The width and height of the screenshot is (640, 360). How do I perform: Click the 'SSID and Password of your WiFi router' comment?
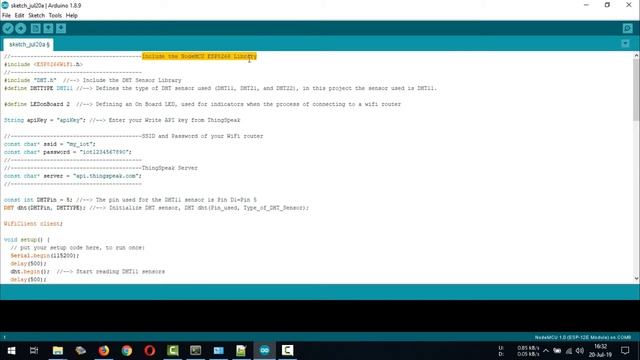click(202, 136)
